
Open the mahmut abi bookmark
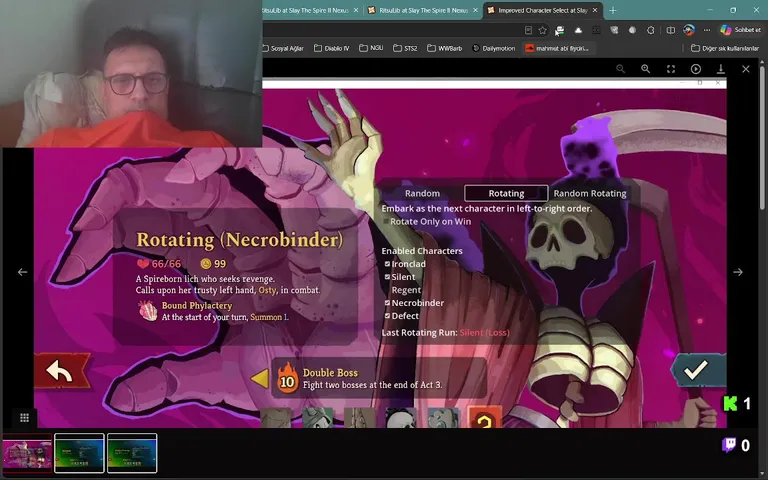click(557, 48)
